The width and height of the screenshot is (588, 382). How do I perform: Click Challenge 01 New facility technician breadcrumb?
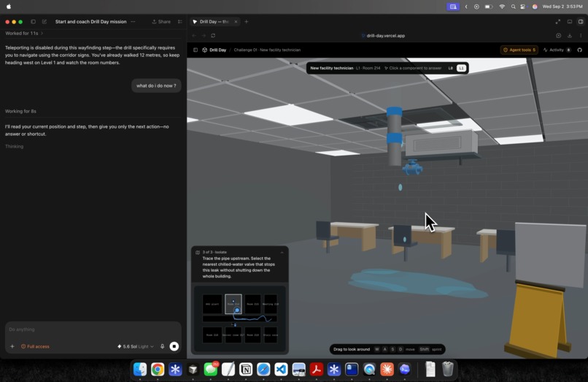pos(267,50)
